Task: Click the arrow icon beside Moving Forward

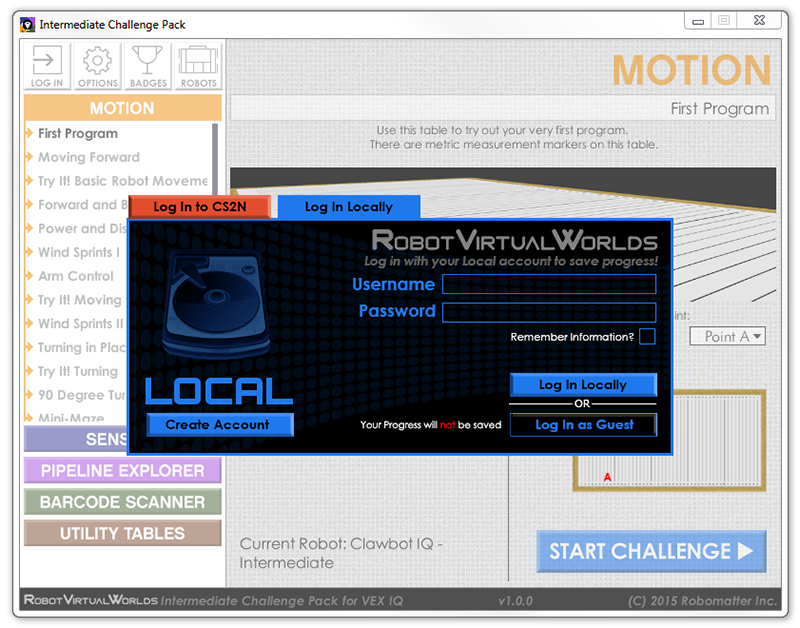Action: (x=30, y=157)
